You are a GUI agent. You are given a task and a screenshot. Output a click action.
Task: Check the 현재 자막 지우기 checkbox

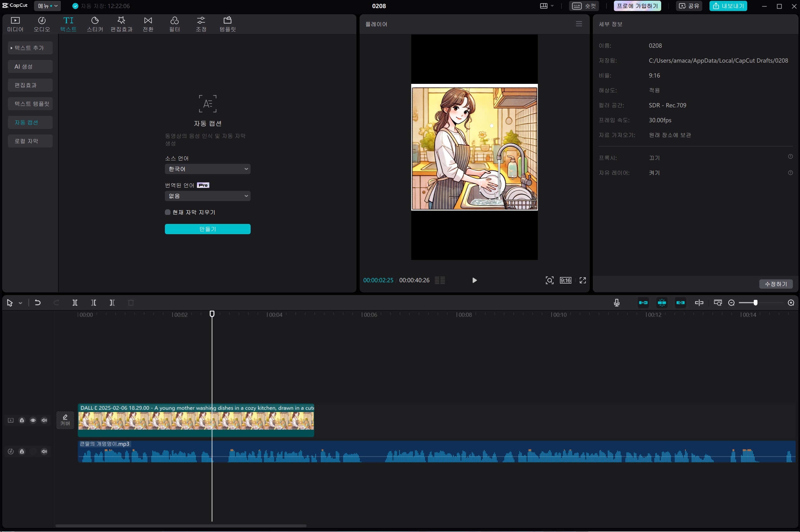tap(168, 212)
